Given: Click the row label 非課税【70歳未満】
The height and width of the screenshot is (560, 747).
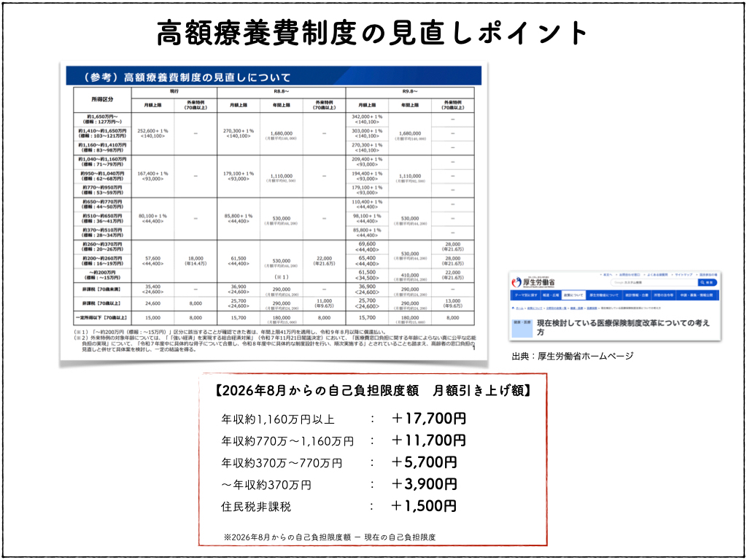Looking at the screenshot, I should point(101,289).
